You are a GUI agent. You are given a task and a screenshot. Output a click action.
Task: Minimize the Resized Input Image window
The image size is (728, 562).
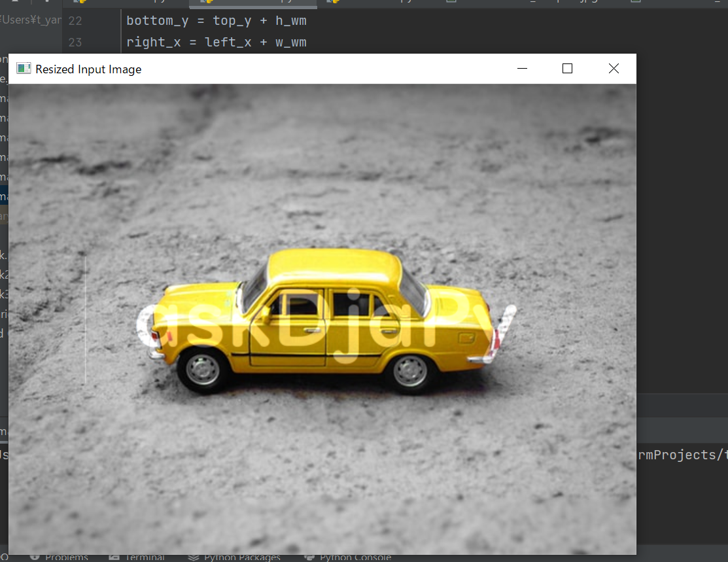pos(522,69)
